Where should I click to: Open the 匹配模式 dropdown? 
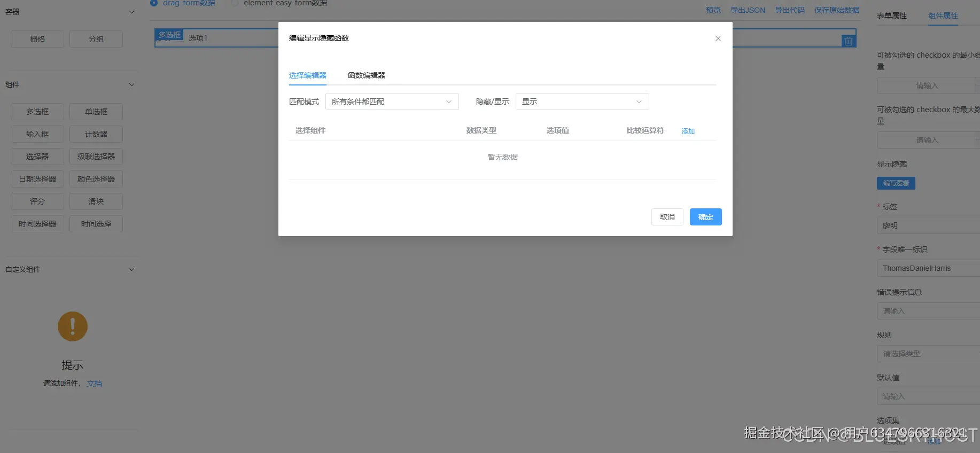(x=392, y=101)
